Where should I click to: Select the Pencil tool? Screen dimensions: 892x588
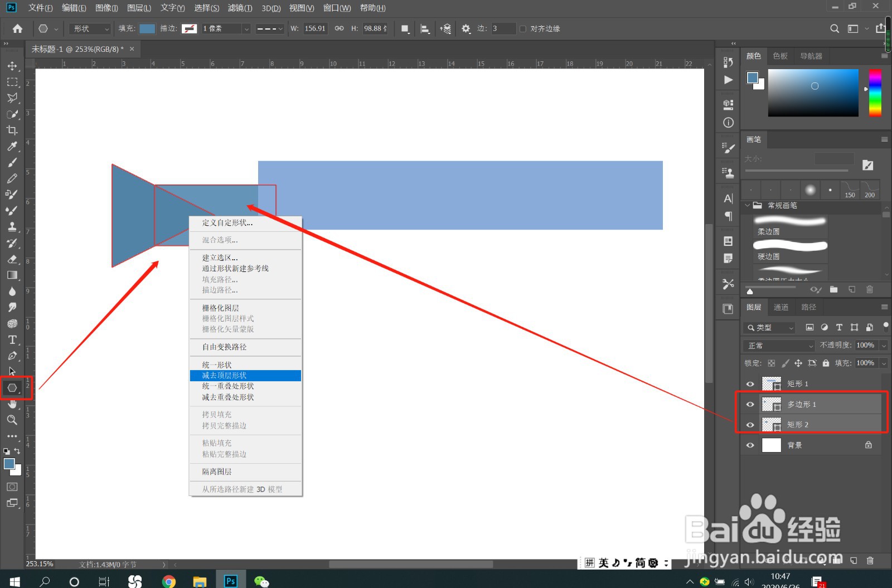(x=12, y=178)
